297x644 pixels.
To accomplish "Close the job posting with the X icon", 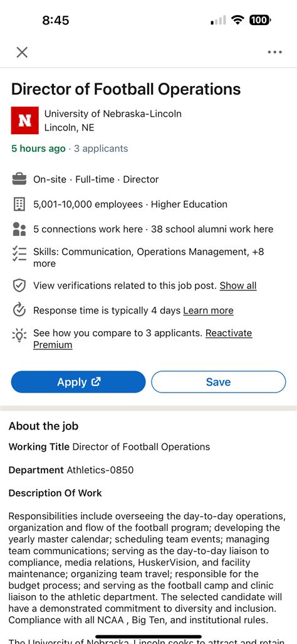I will coord(22,52).
